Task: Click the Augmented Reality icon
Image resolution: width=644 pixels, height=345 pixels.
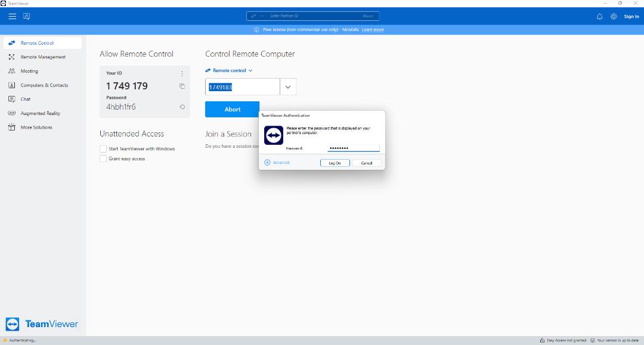Action: 11,113
